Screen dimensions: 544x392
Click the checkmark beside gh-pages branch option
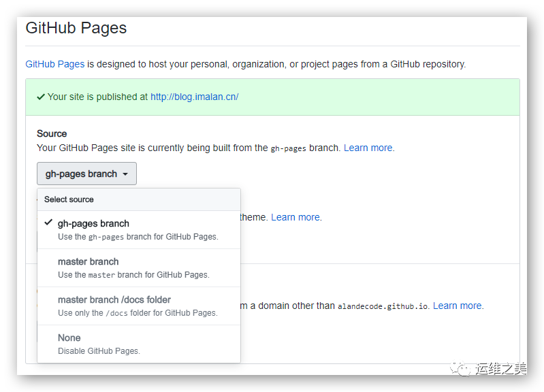(x=48, y=223)
